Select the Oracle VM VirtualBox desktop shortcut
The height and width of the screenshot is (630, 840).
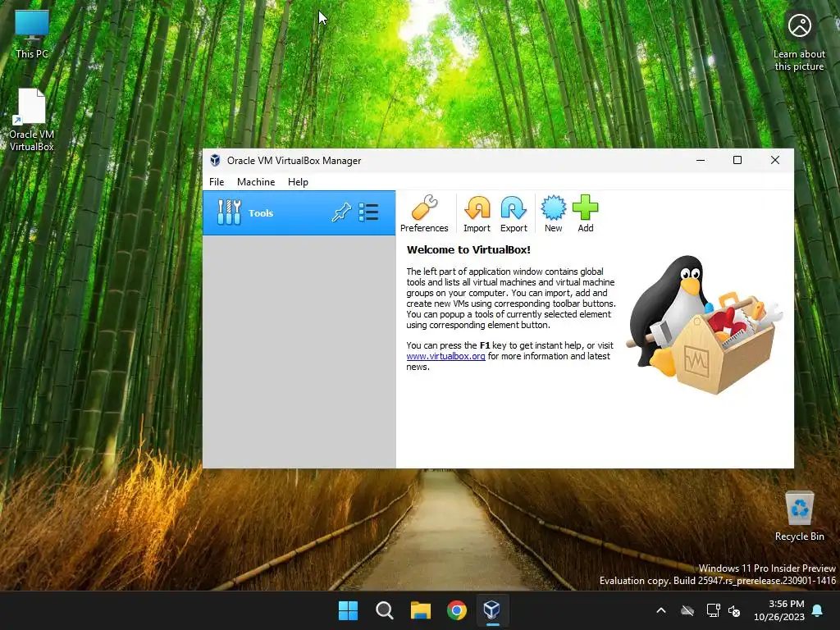coord(32,120)
